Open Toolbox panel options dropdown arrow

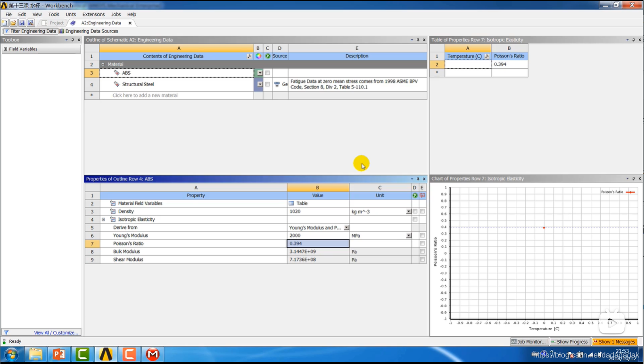(66, 40)
